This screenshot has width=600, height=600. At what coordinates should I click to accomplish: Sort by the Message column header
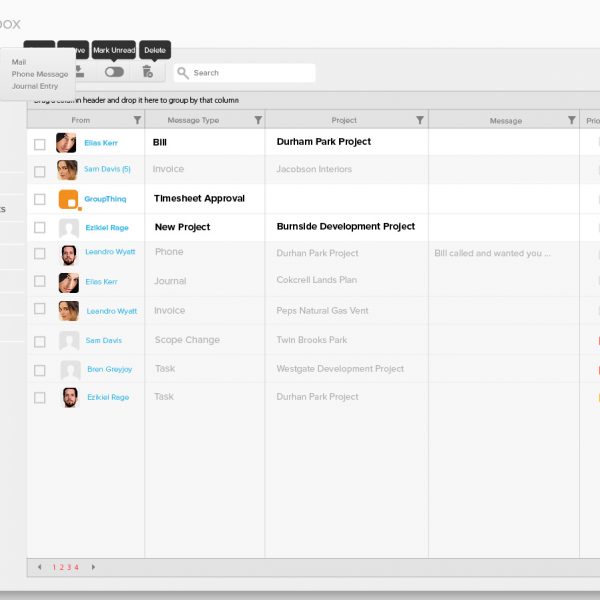tap(506, 121)
